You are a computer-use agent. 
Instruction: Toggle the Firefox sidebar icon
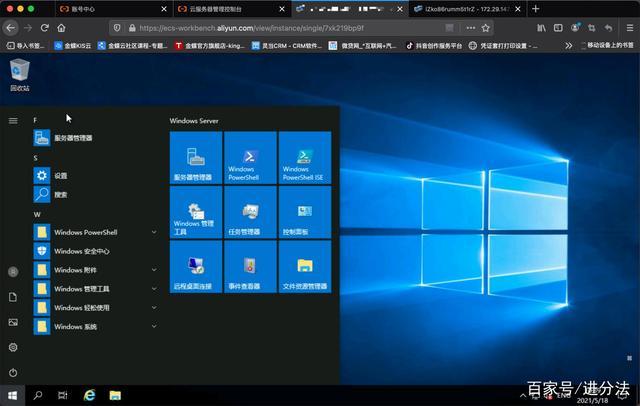click(x=558, y=28)
